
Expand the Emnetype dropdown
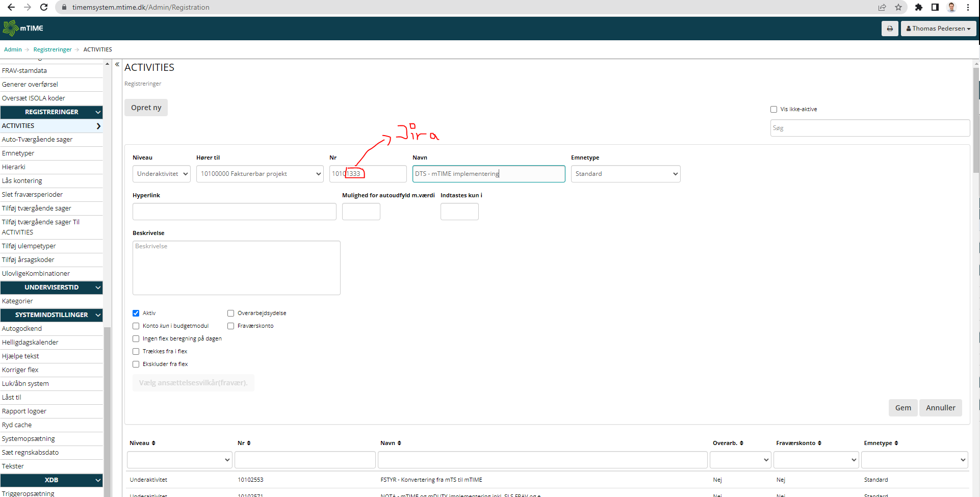(625, 174)
